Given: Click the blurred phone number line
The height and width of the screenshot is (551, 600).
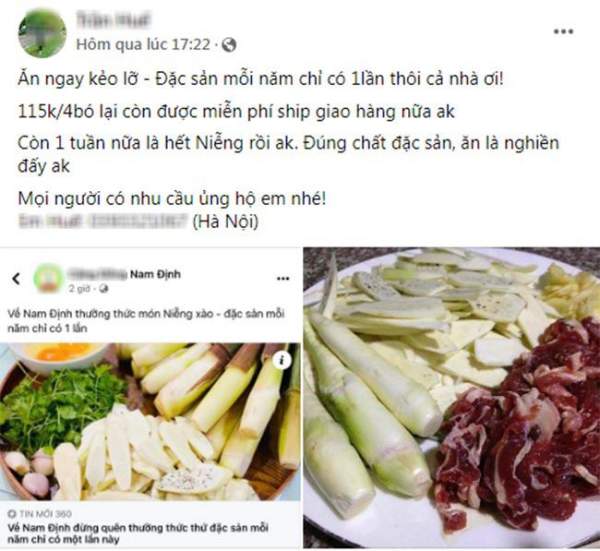Looking at the screenshot, I should coord(103,221).
